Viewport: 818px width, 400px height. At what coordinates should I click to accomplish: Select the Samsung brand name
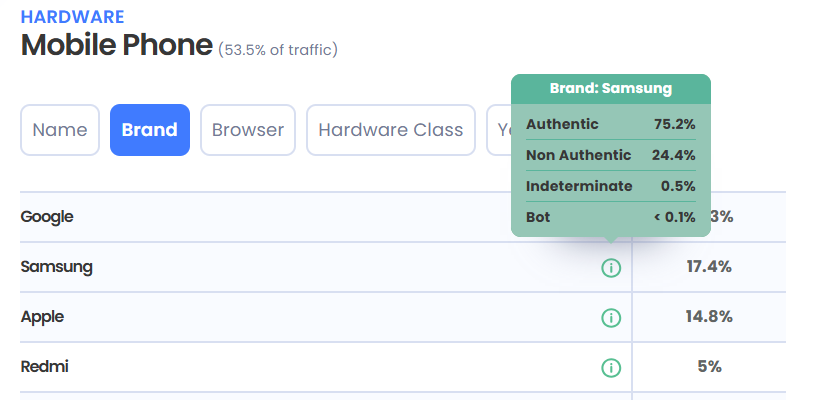tap(57, 267)
